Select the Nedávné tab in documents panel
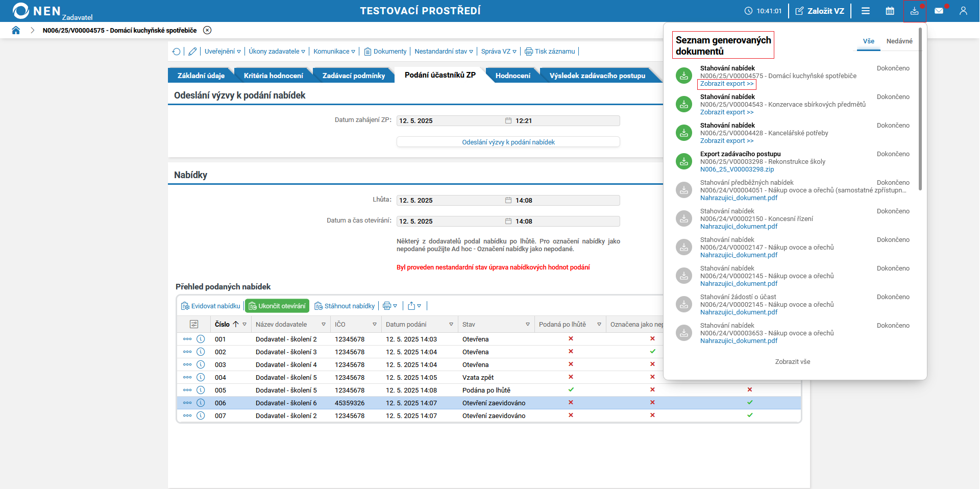 [899, 41]
